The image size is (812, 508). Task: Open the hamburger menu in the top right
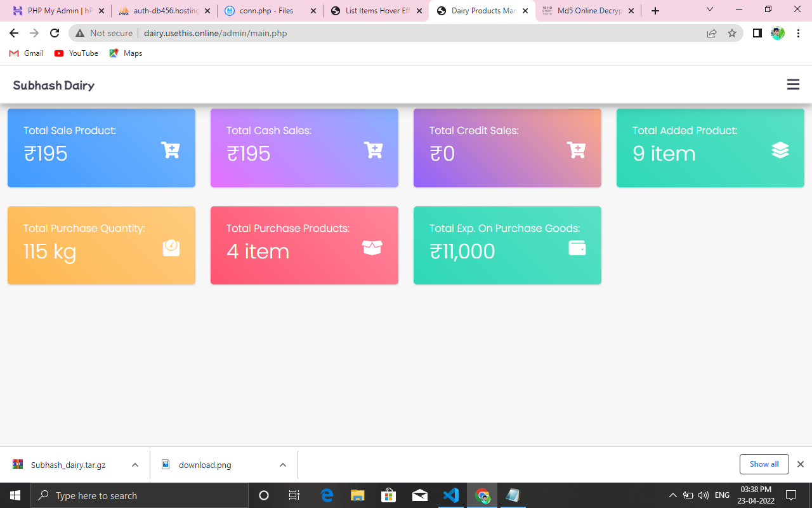point(792,84)
